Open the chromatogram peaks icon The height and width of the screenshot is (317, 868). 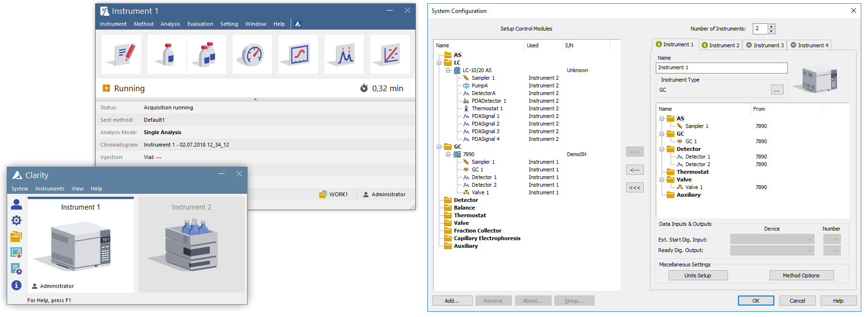[344, 54]
